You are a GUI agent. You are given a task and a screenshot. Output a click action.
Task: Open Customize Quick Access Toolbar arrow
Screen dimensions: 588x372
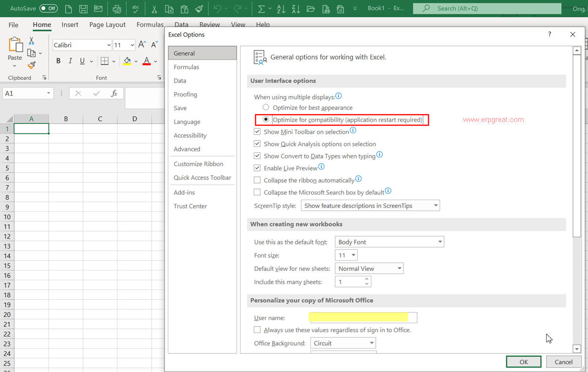coord(354,9)
